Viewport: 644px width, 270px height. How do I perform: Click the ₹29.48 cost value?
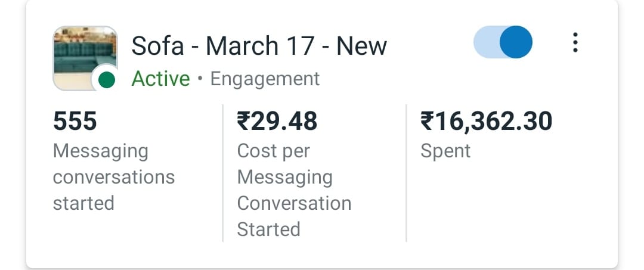tap(277, 122)
